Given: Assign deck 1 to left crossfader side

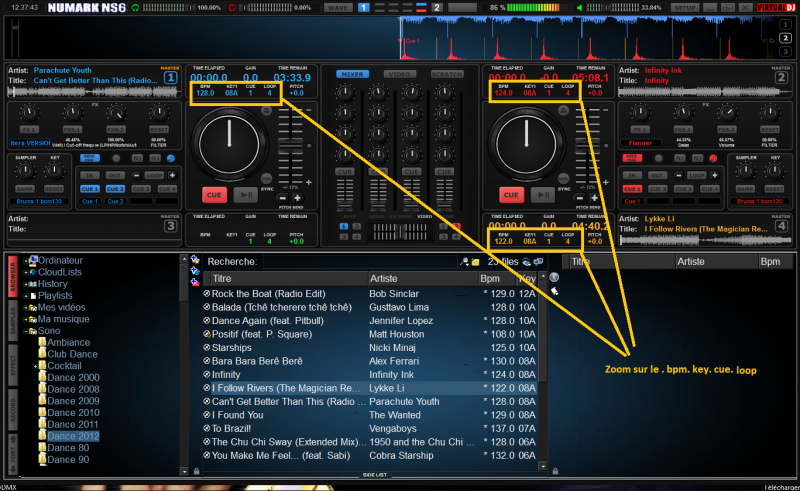Looking at the screenshot, I should 344,226.
